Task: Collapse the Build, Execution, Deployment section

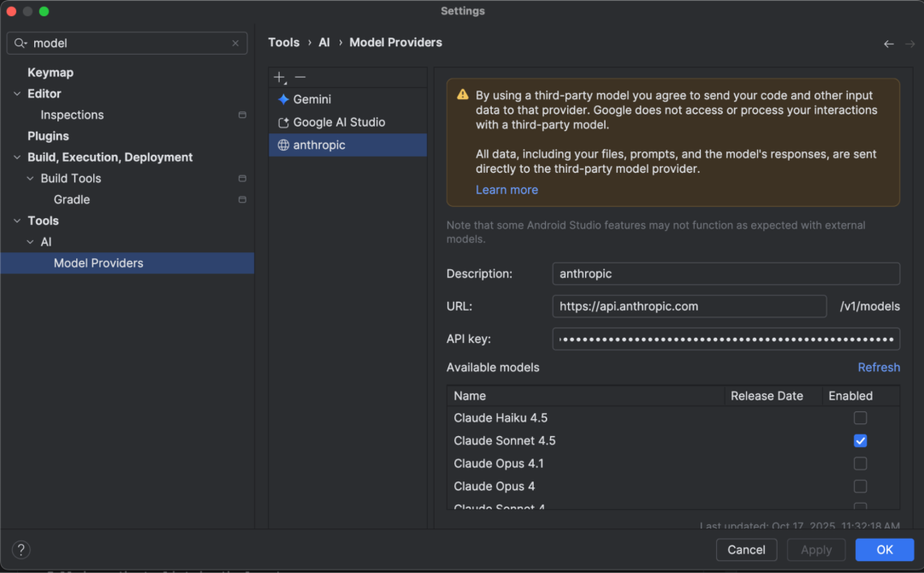Action: (x=17, y=157)
